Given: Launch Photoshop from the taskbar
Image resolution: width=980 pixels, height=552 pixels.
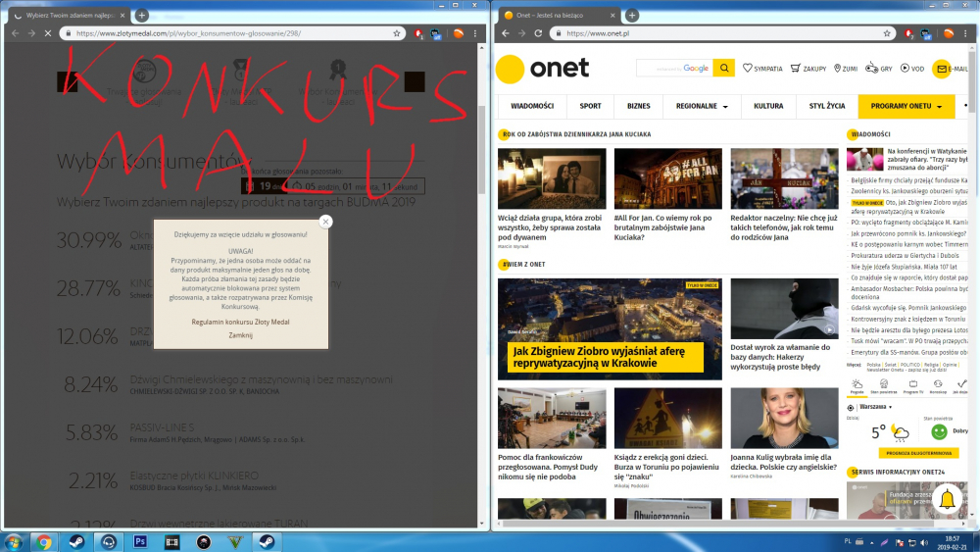Looking at the screenshot, I should (140, 541).
